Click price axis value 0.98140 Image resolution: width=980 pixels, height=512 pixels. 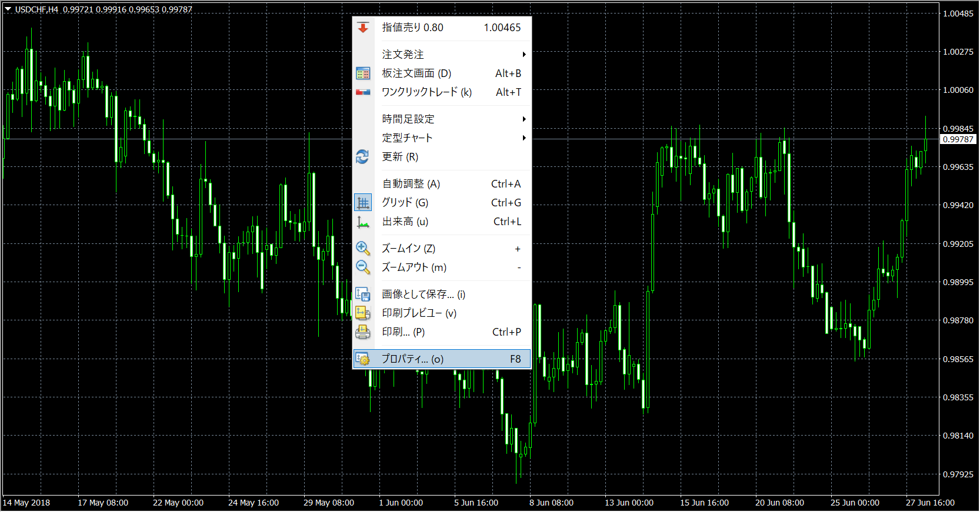coord(958,436)
